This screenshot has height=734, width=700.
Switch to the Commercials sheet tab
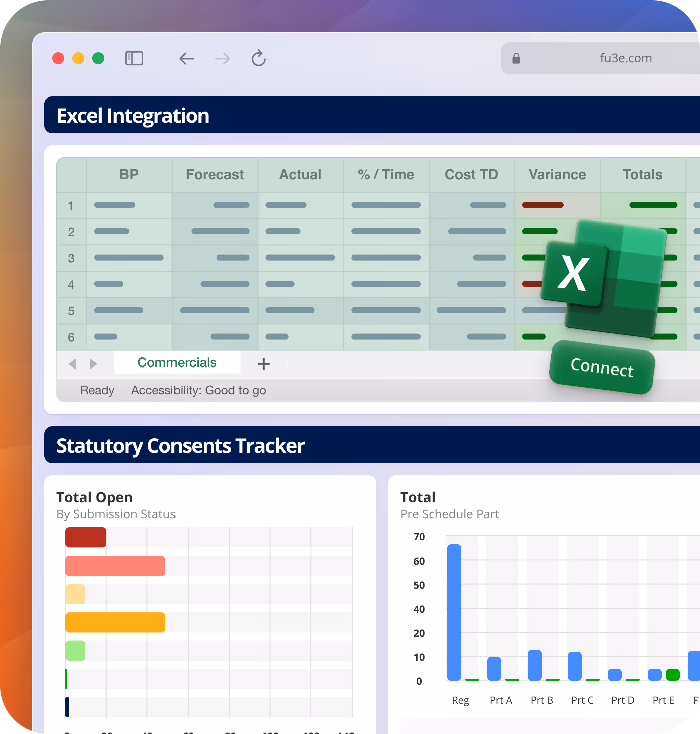(177, 362)
